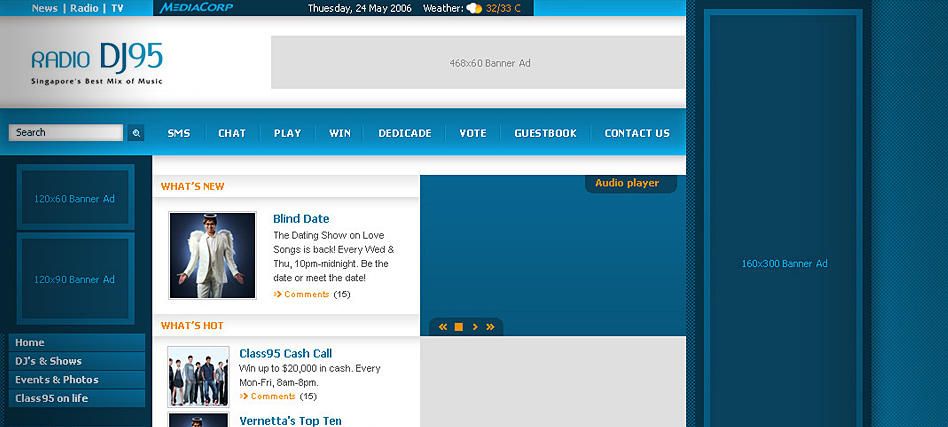Focus the Search input field
This screenshot has height=427, width=948.
66,132
